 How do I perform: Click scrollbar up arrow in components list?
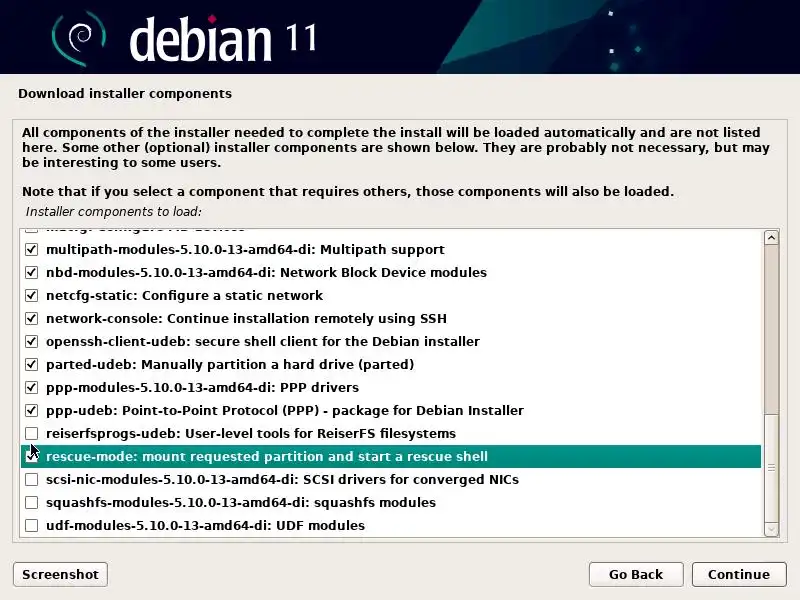coord(771,238)
